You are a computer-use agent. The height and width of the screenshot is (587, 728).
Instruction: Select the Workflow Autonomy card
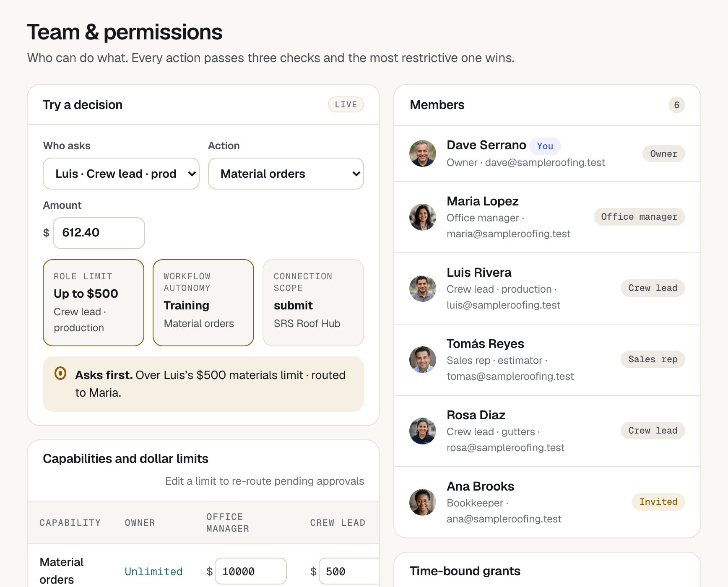[203, 303]
